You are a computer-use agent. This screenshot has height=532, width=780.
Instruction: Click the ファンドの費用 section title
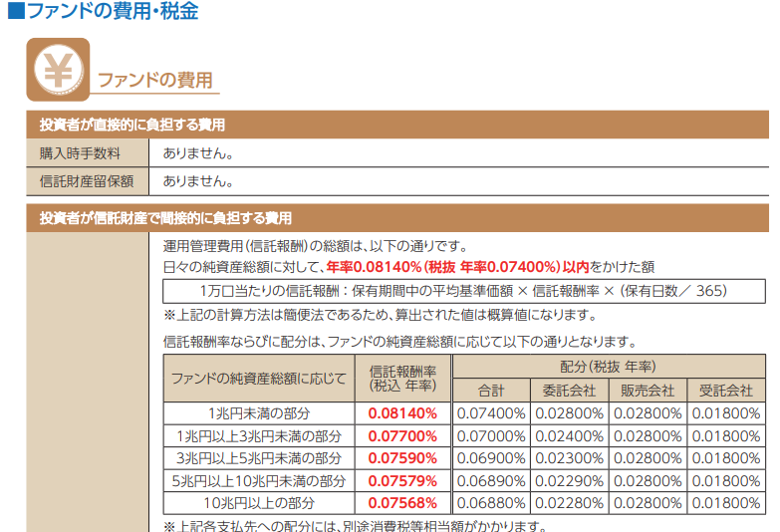[x=154, y=81]
